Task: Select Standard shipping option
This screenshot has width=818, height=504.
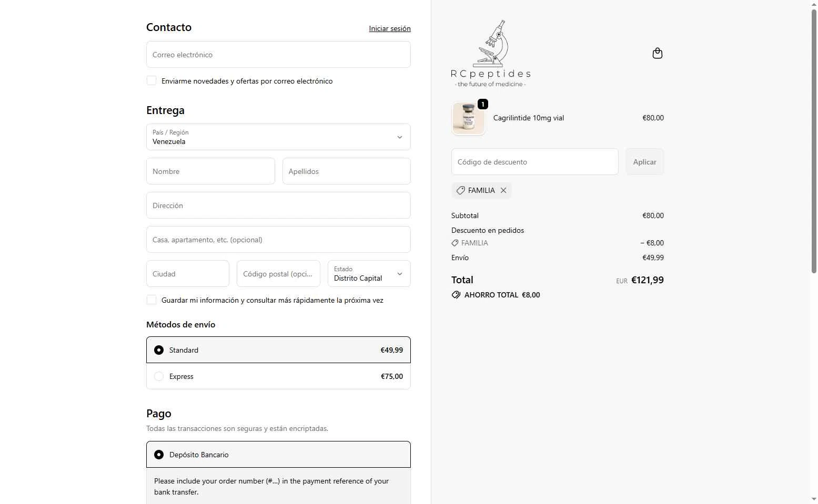Action: coord(278,350)
